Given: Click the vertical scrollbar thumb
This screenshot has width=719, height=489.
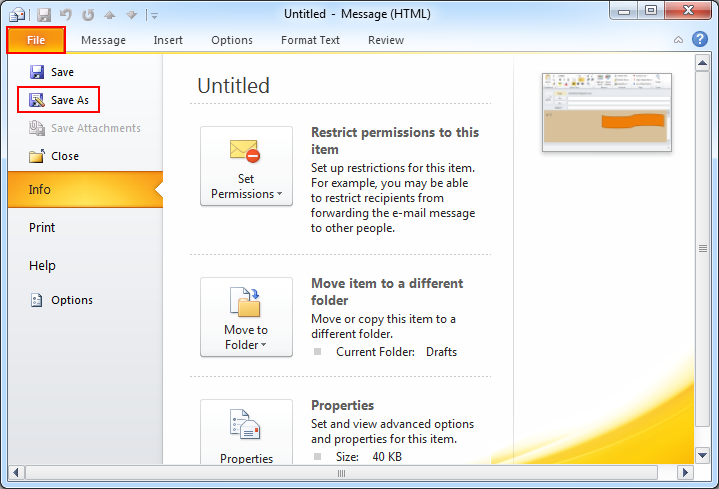Looking at the screenshot, I should coord(702,249).
